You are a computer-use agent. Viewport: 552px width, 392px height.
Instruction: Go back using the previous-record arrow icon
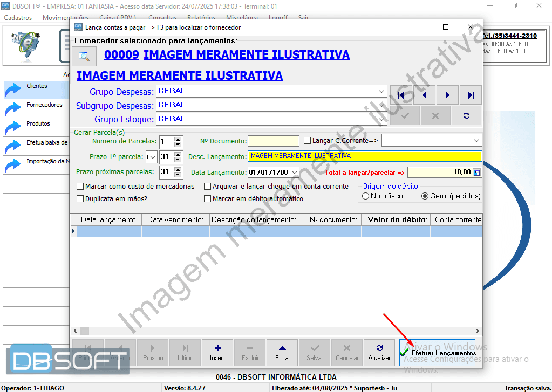point(425,95)
